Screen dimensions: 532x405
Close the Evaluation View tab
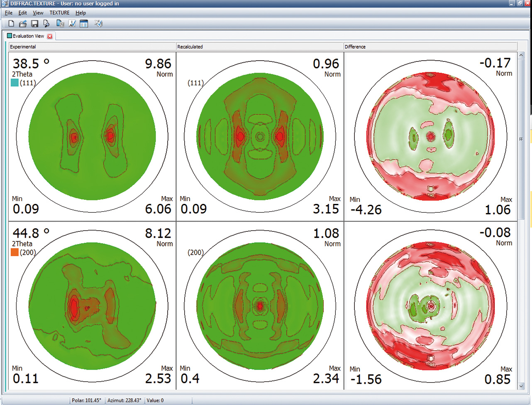point(50,36)
